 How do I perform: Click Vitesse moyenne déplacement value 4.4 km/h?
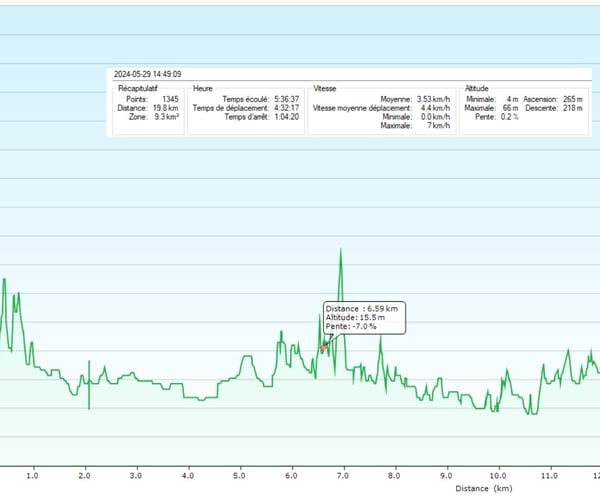point(435,108)
